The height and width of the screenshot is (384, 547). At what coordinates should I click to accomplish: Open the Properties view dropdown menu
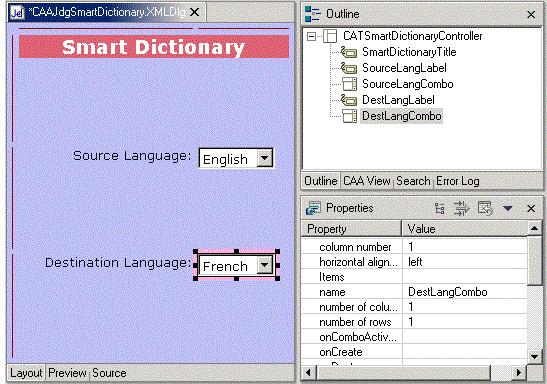[508, 209]
